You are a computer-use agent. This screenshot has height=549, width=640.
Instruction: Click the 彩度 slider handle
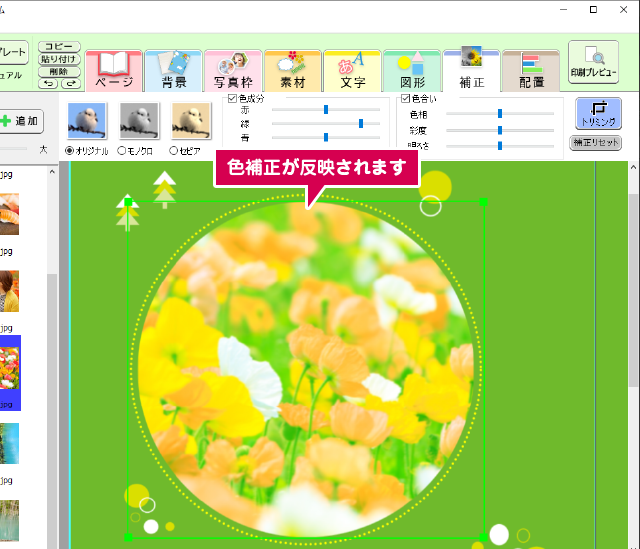[x=500, y=130]
